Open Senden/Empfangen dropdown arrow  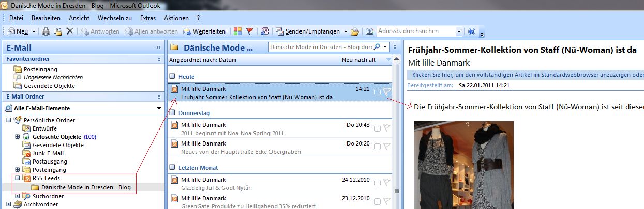point(346,31)
